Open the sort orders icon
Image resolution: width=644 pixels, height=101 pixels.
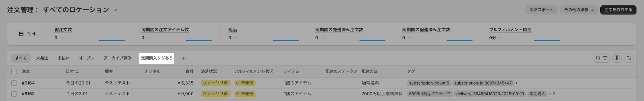click(x=629, y=58)
